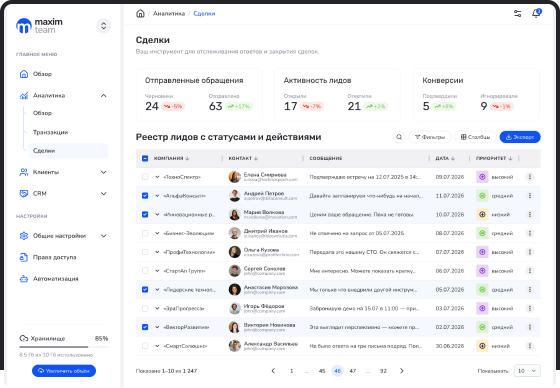Image resolution: width=560 pixels, height=388 pixels.
Task: Open the workspace switcher next to maxim team
Action: click(104, 26)
